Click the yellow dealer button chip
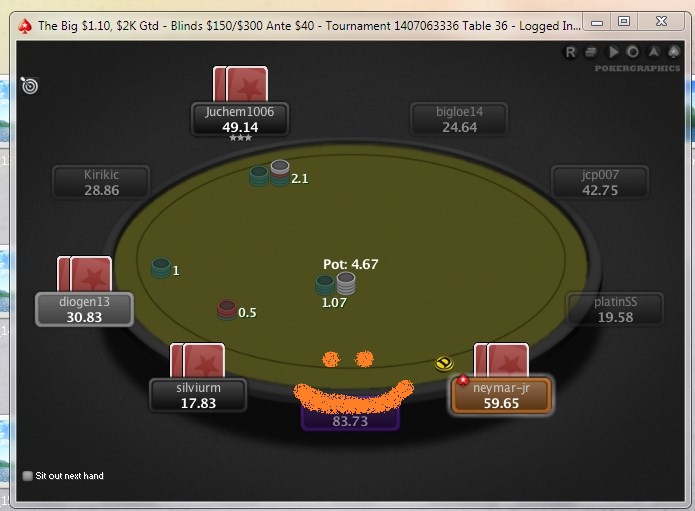695x511 pixels. click(444, 364)
